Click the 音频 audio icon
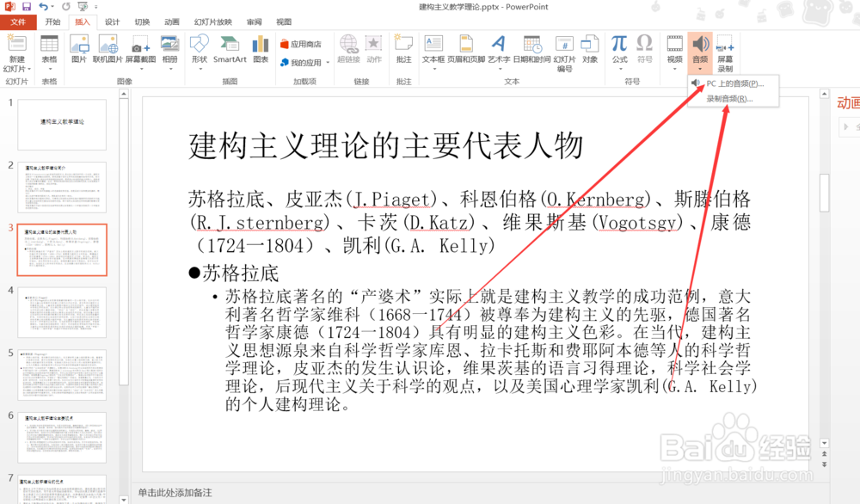860x504 pixels. (x=700, y=44)
